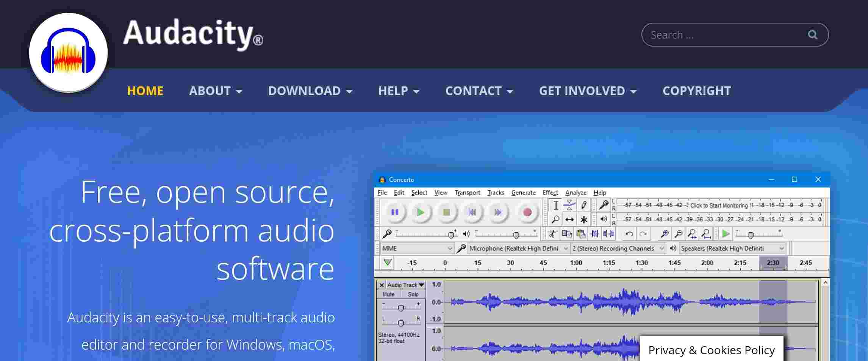This screenshot has width=868, height=361.
Task: Click the Zoom In magnifier icon
Action: [664, 234]
